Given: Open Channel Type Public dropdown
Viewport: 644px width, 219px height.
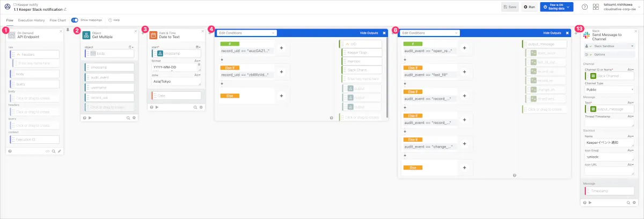Looking at the screenshot, I should [x=609, y=90].
